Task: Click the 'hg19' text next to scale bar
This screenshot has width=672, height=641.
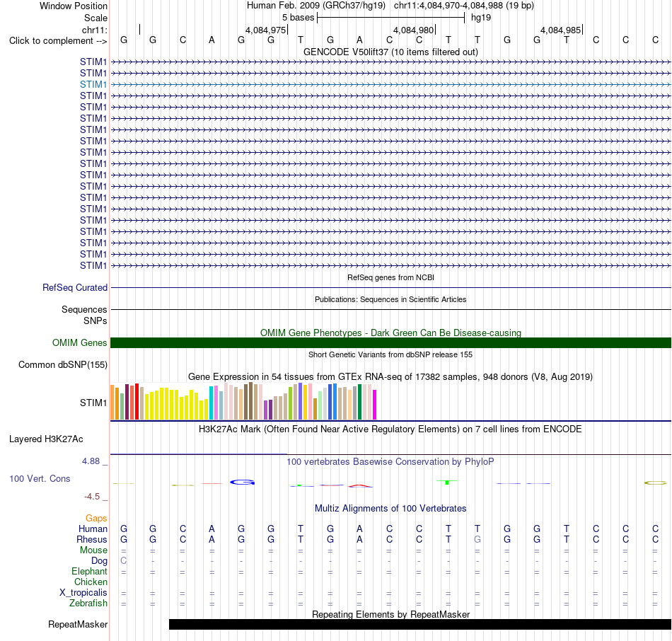Action: (481, 18)
